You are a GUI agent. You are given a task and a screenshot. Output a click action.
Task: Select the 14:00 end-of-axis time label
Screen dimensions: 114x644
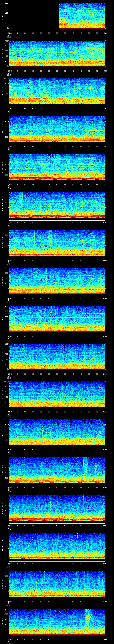pyautogui.click(x=105, y=374)
